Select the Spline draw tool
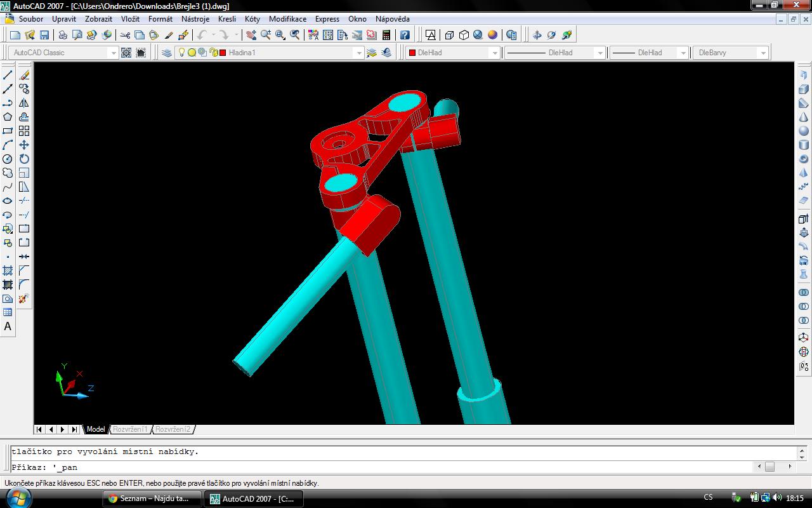 tap(8, 187)
